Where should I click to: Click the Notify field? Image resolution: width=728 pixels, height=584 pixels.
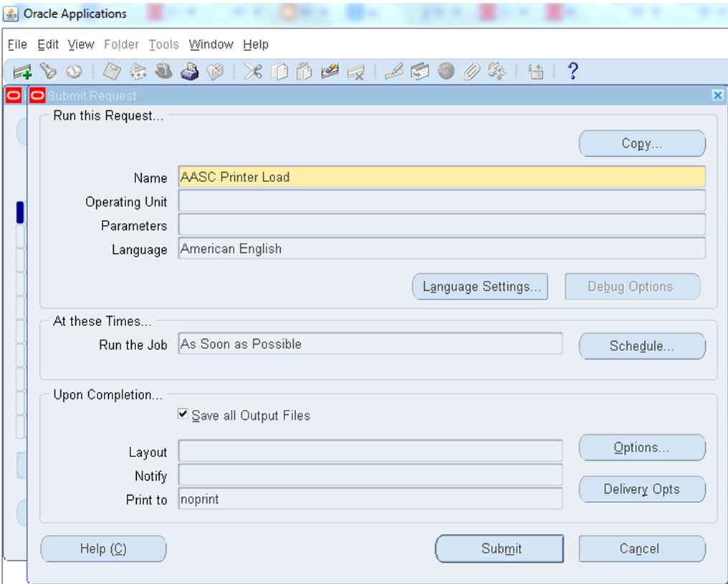tap(370, 474)
